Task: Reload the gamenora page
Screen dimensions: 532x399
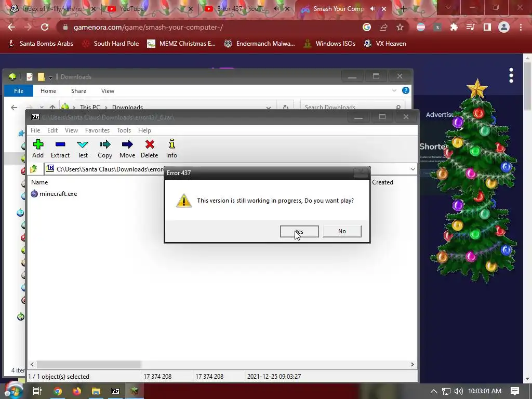Action: [x=45, y=27]
